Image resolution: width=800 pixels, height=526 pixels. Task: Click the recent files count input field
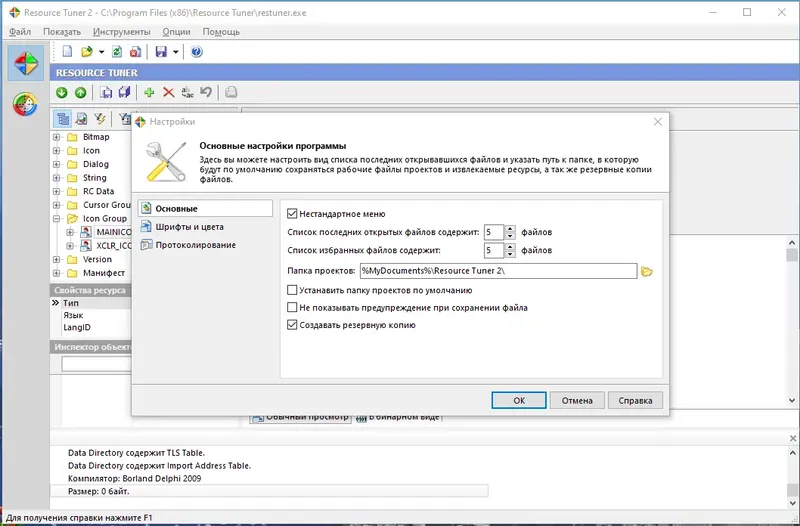click(x=494, y=232)
